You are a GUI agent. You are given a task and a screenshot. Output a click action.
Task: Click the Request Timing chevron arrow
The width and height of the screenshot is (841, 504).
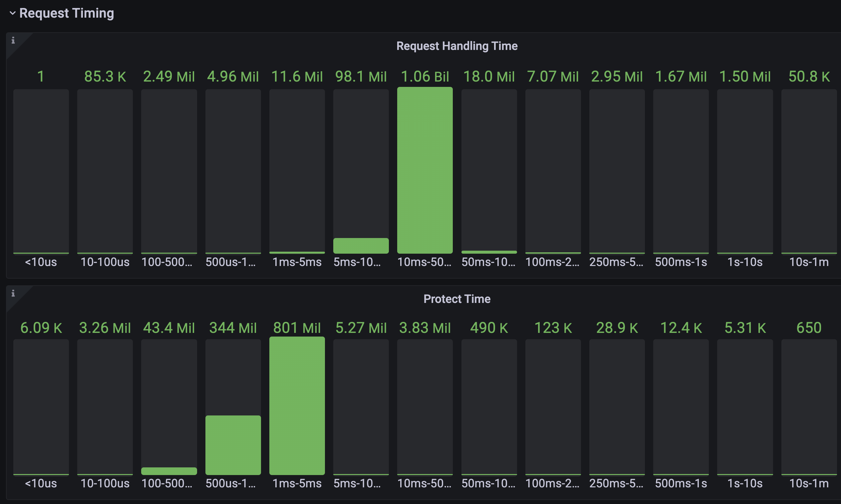coord(13,13)
